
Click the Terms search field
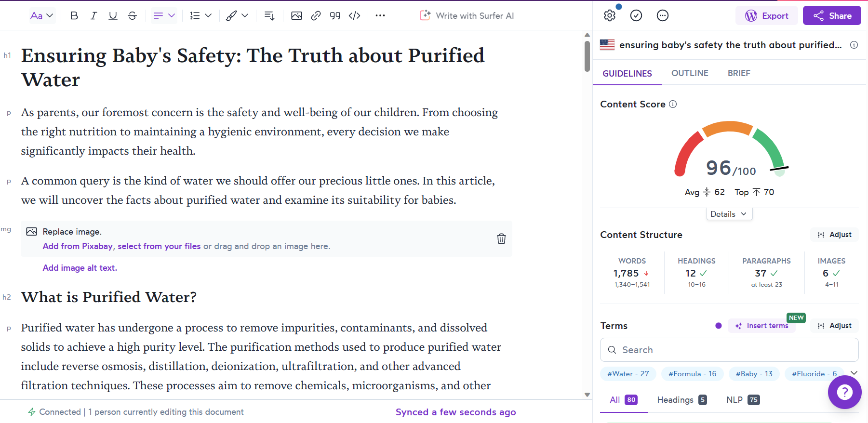(x=729, y=350)
